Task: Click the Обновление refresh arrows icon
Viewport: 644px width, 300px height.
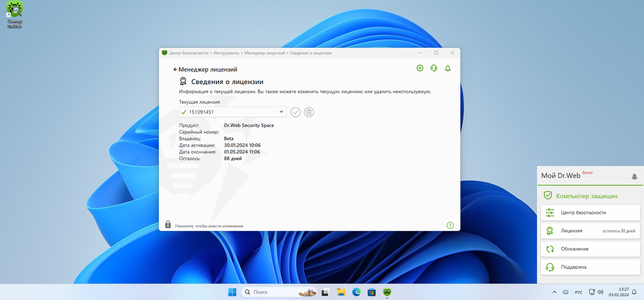Action: tap(550, 249)
